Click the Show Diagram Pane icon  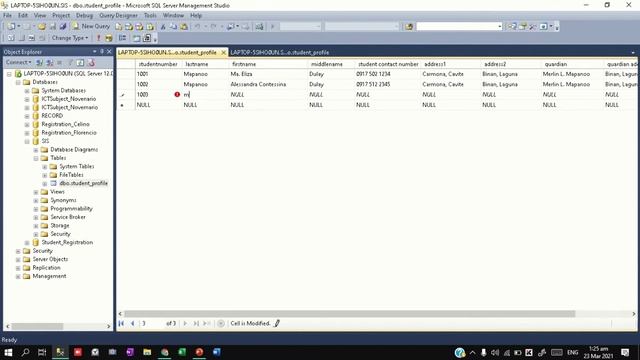pos(11,38)
